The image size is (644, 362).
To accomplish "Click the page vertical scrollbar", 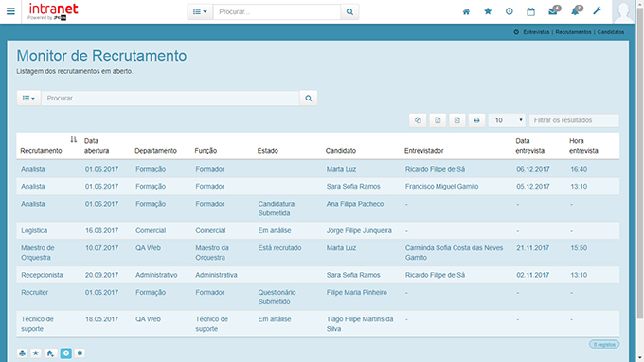I will click(640, 164).
